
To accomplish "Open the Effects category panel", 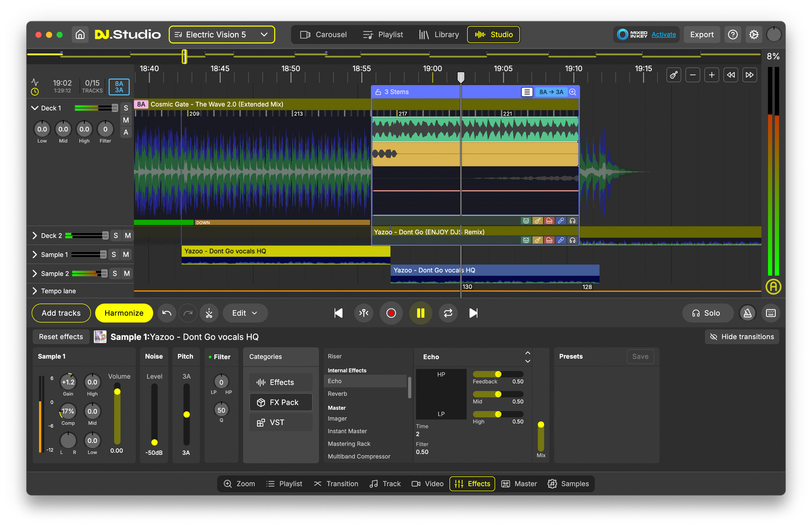I will click(x=280, y=382).
